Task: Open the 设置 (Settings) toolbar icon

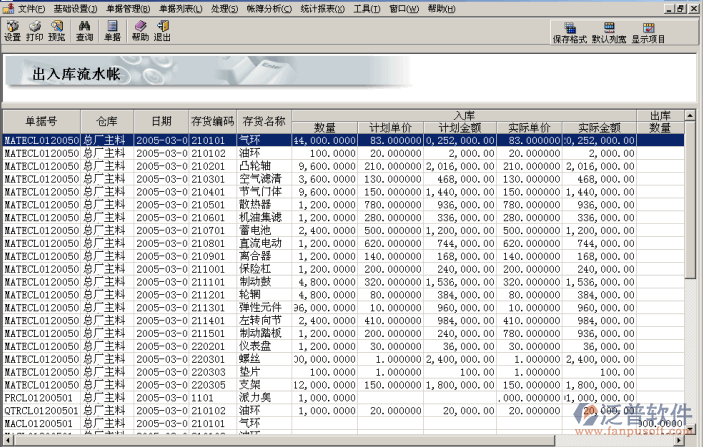Action: tap(12, 30)
